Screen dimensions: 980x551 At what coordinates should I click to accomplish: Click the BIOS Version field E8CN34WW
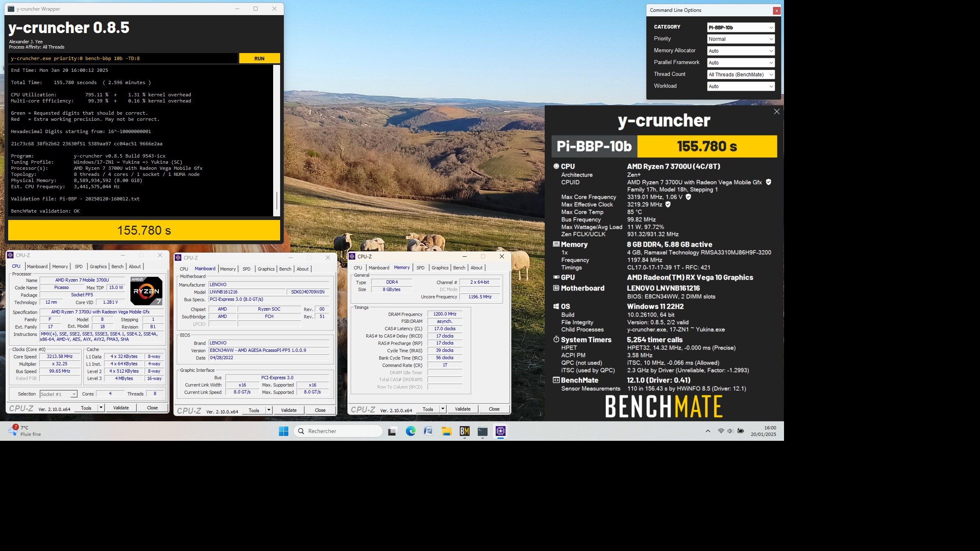point(269,350)
